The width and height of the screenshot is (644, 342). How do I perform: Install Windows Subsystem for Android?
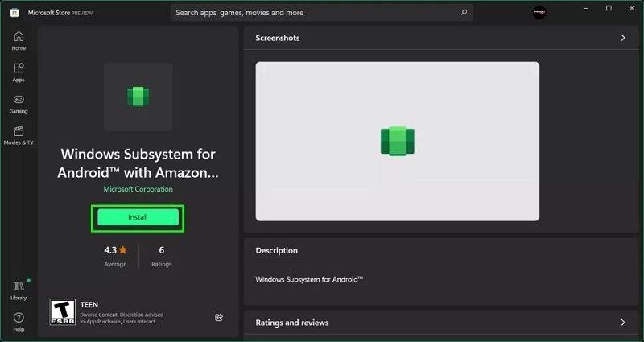click(138, 217)
